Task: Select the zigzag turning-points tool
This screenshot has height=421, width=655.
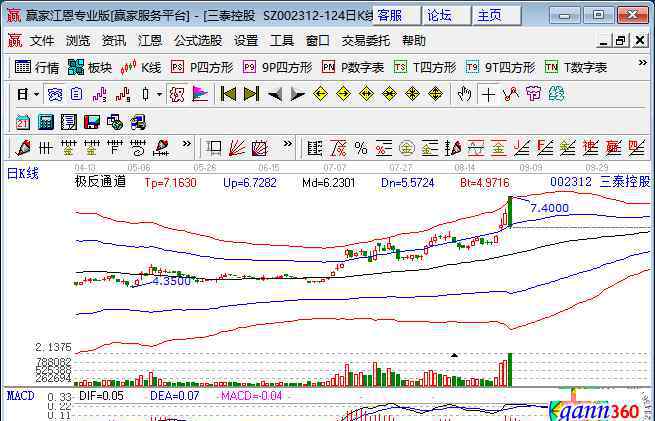Action: click(x=511, y=94)
